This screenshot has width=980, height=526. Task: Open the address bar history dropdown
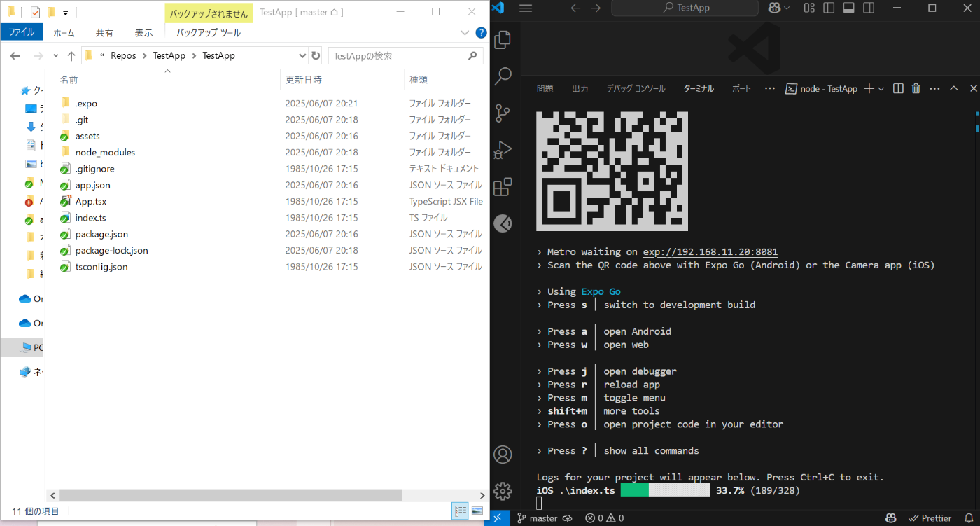(x=302, y=55)
